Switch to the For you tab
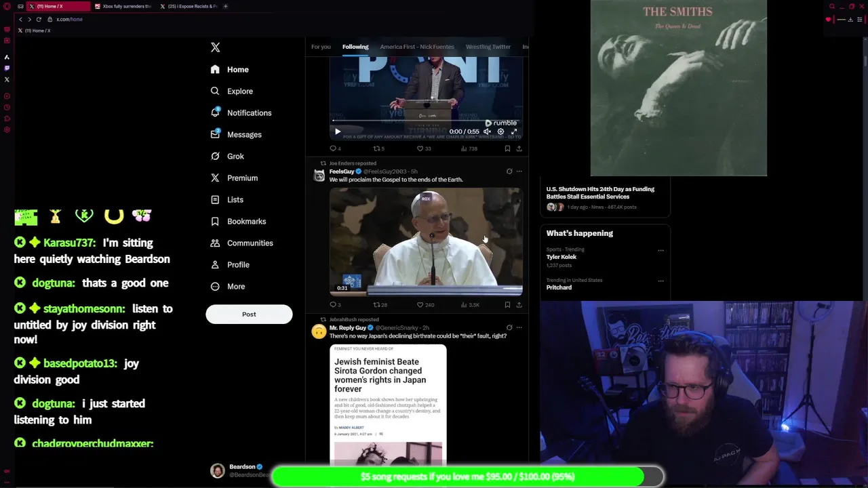 tap(321, 47)
